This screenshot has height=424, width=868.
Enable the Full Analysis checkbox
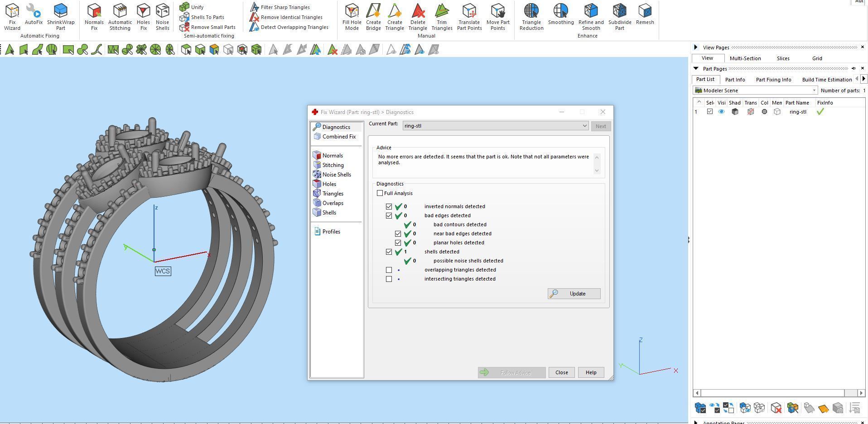coord(380,193)
